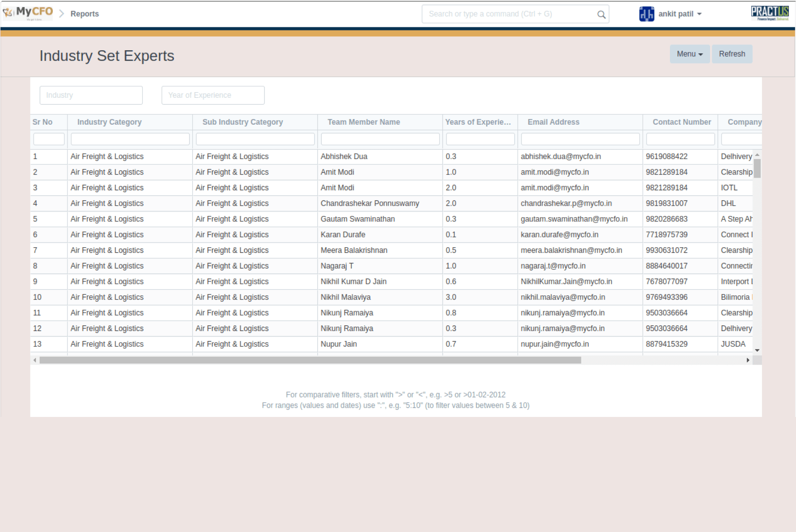Open the Menu dropdown
This screenshot has width=796, height=532.
689,54
